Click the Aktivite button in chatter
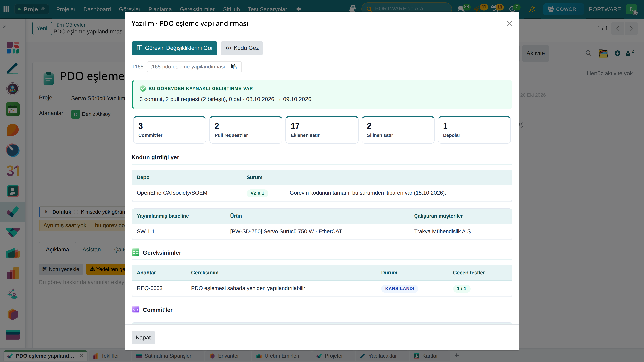This screenshot has height=362, width=644. 536,53
